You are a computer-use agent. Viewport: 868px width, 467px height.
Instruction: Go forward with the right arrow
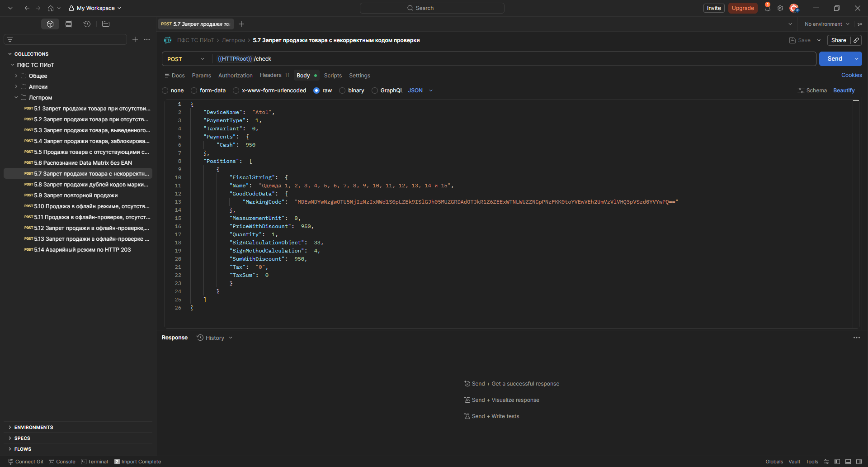(x=38, y=8)
